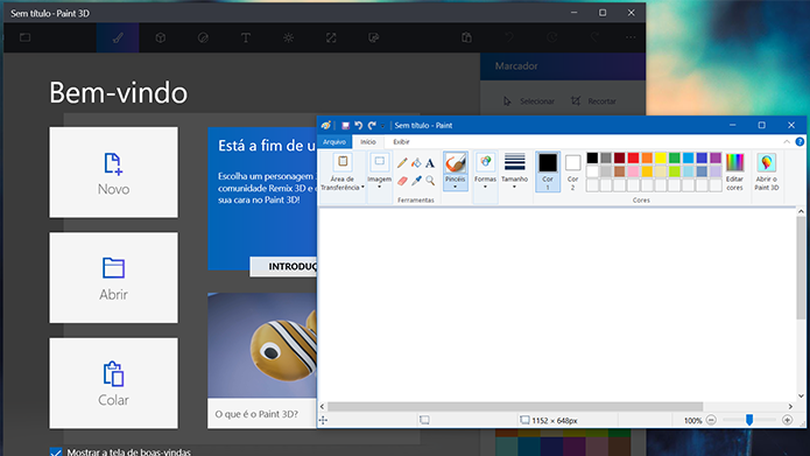The width and height of the screenshot is (810, 456).
Task: Choose the Eraser tool
Action: pyautogui.click(x=402, y=181)
